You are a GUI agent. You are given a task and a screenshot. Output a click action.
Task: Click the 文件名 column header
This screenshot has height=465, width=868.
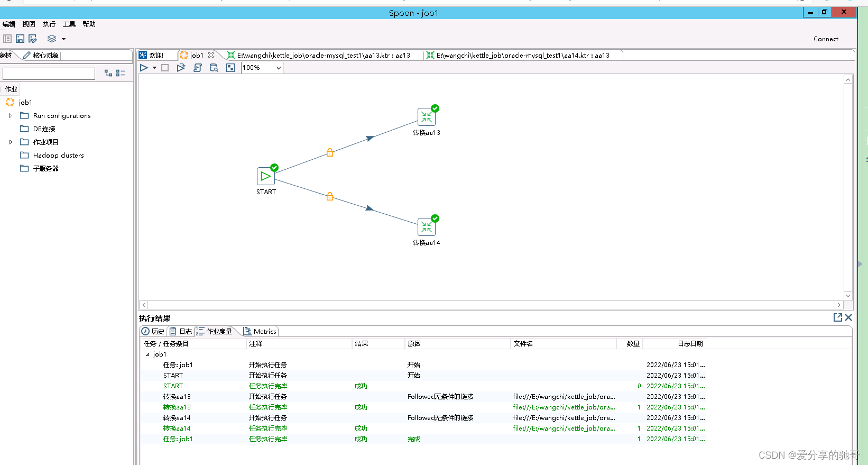pyautogui.click(x=564, y=344)
